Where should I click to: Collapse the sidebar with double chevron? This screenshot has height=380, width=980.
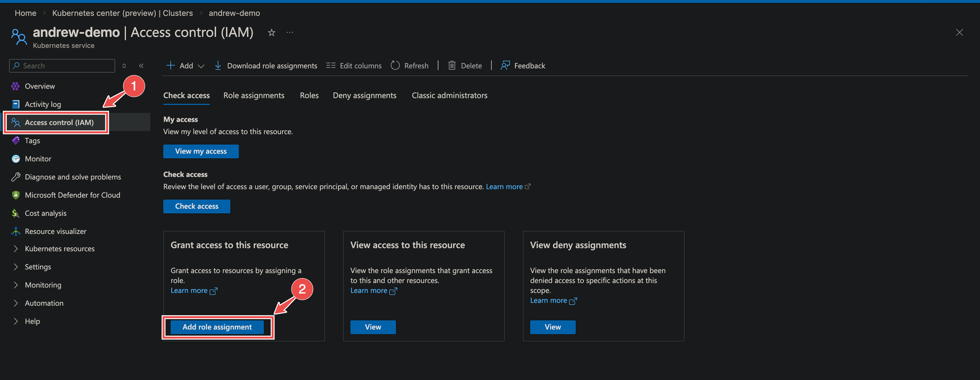[141, 66]
